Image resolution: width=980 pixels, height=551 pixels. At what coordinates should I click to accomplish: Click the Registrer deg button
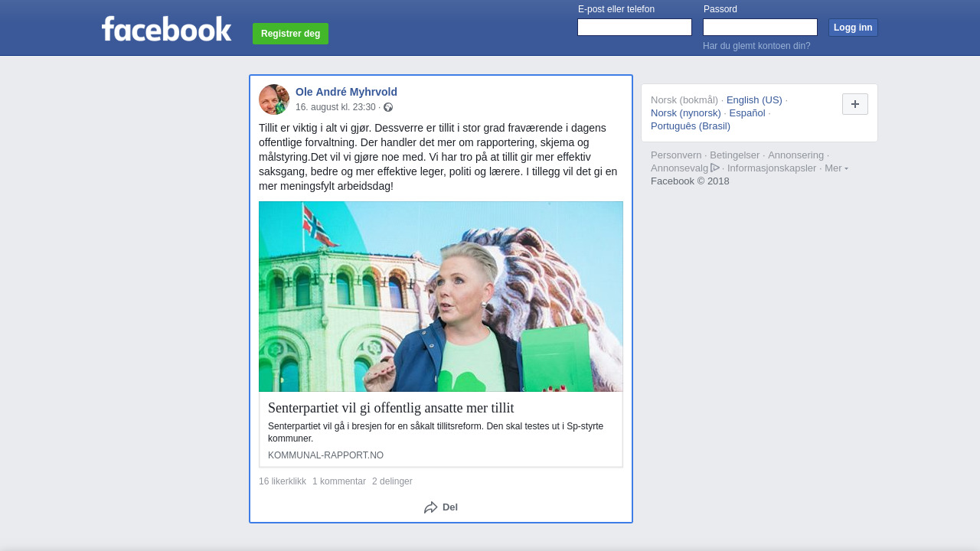coord(290,34)
